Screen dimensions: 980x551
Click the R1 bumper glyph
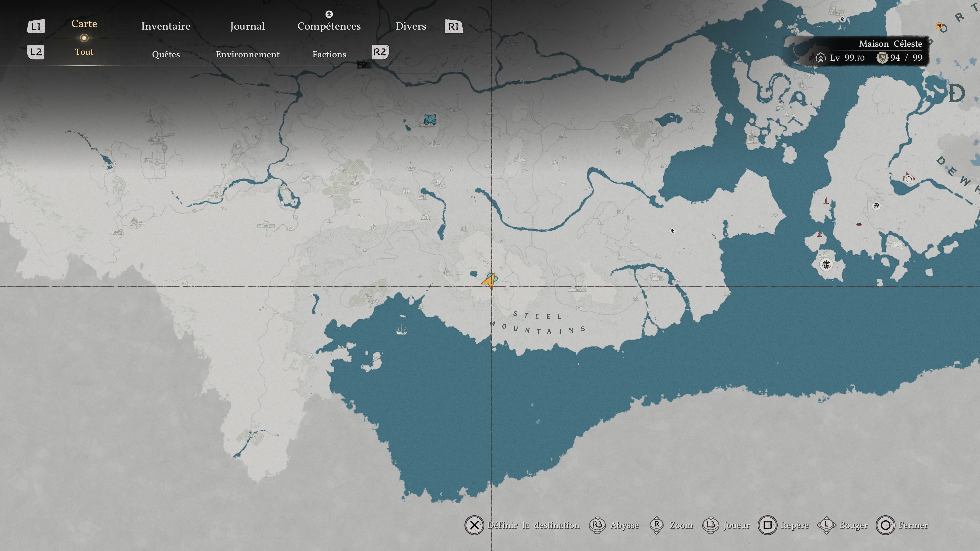click(x=454, y=26)
